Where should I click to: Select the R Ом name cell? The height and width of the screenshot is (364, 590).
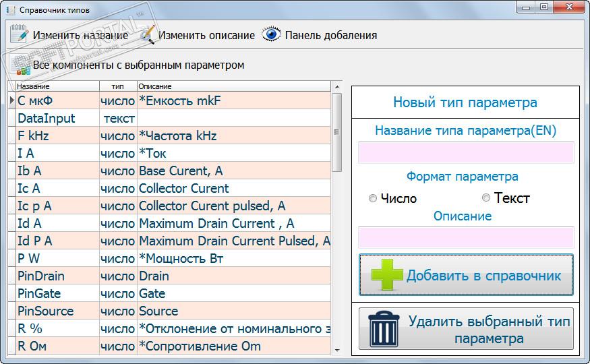(57, 346)
